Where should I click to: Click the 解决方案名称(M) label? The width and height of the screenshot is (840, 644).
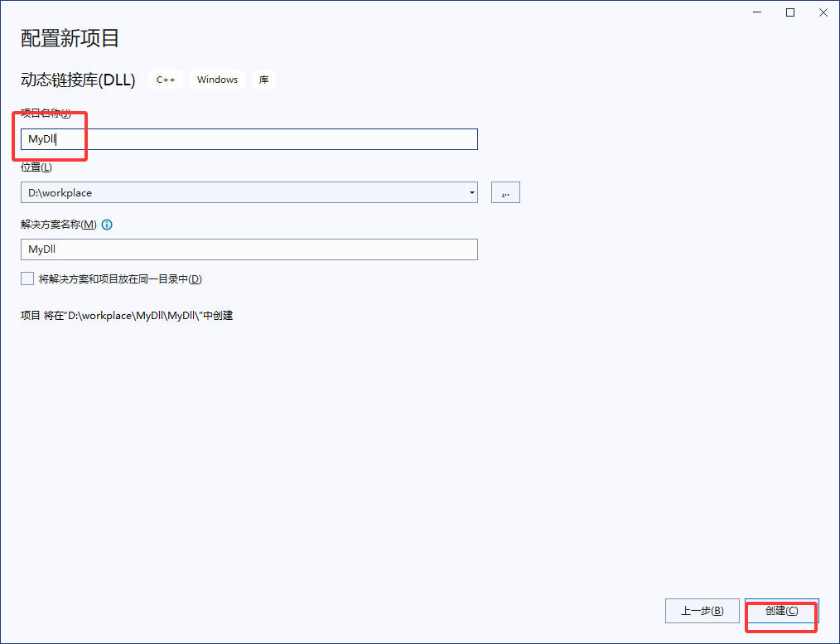[x=59, y=225]
